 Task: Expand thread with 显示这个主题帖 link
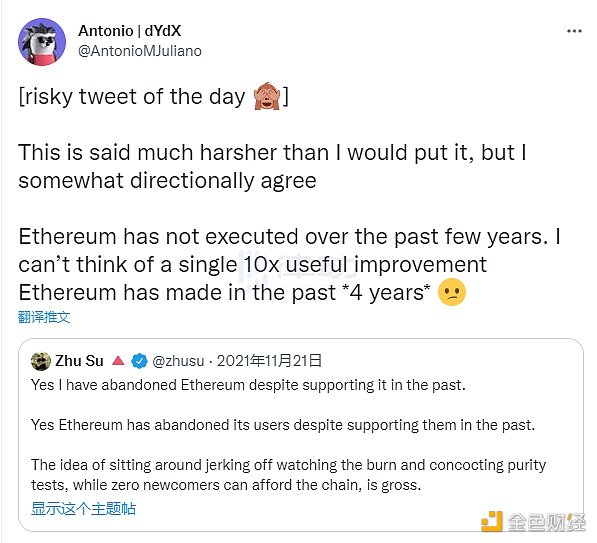coord(83,509)
